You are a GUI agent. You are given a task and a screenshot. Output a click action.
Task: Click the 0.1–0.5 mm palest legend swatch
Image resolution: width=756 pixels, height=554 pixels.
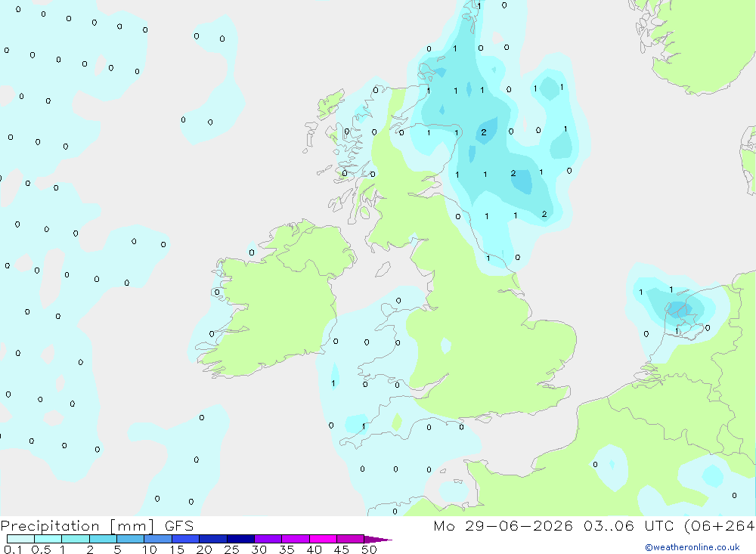point(20,539)
